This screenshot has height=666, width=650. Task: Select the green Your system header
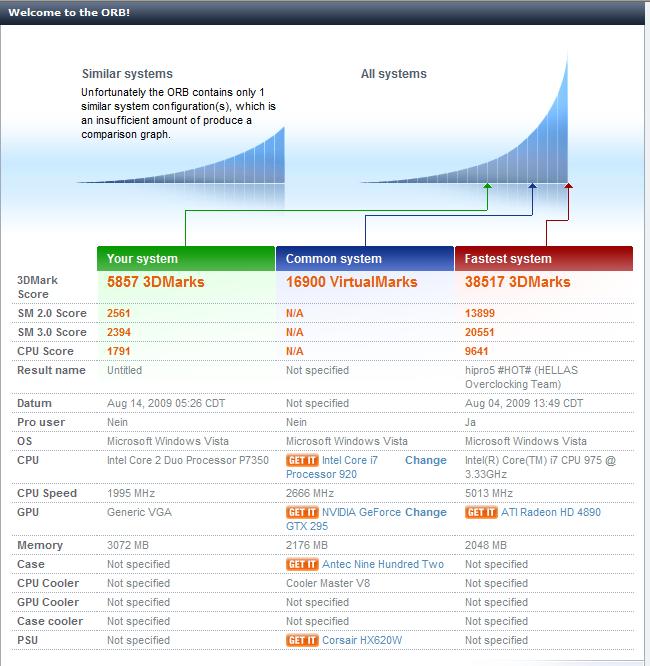pos(186,259)
